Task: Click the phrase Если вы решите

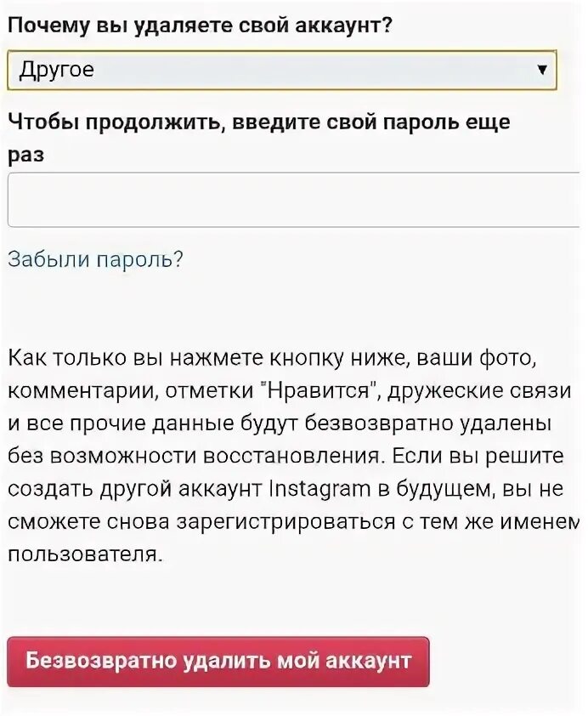Action: [x=478, y=457]
